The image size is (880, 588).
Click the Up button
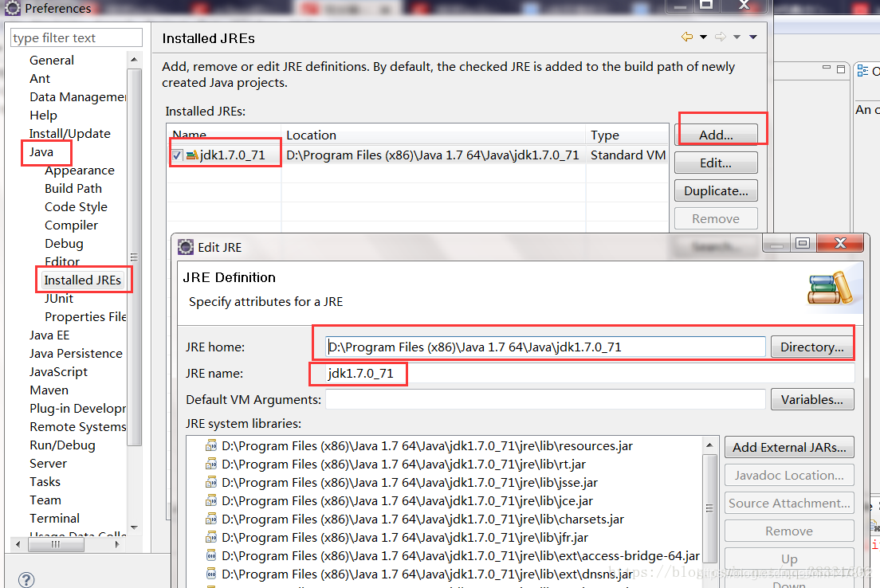(x=789, y=559)
